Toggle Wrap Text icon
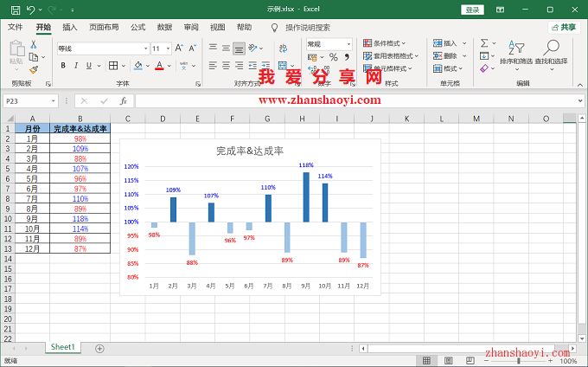 tap(283, 48)
